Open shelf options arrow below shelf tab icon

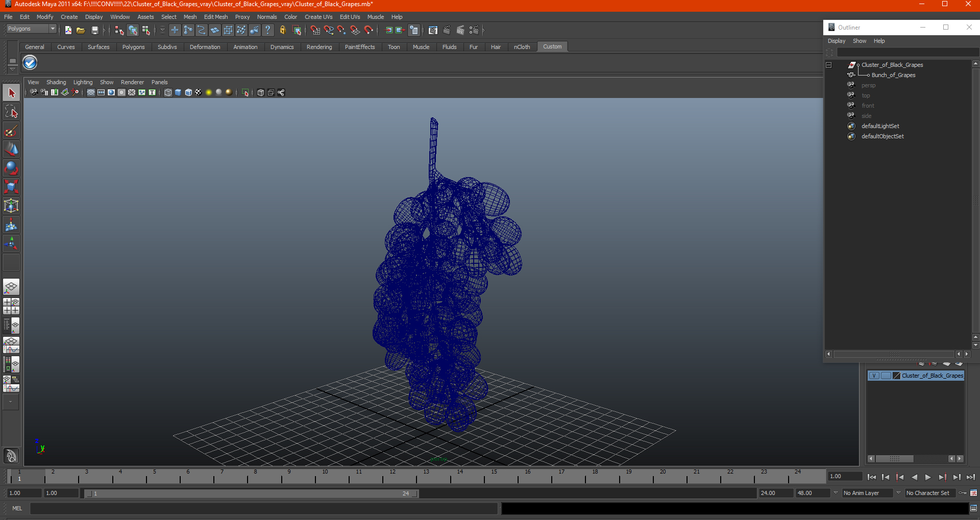tap(13, 68)
